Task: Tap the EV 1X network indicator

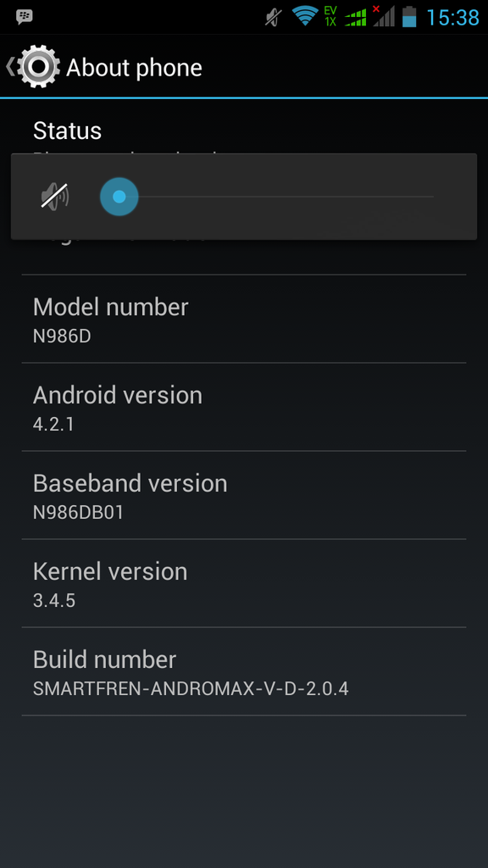Action: (x=330, y=17)
